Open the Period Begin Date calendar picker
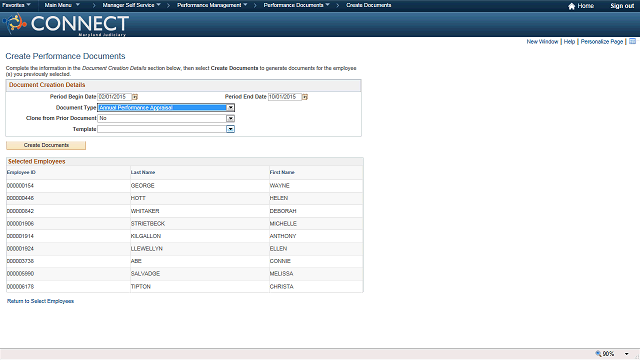 (x=135, y=97)
